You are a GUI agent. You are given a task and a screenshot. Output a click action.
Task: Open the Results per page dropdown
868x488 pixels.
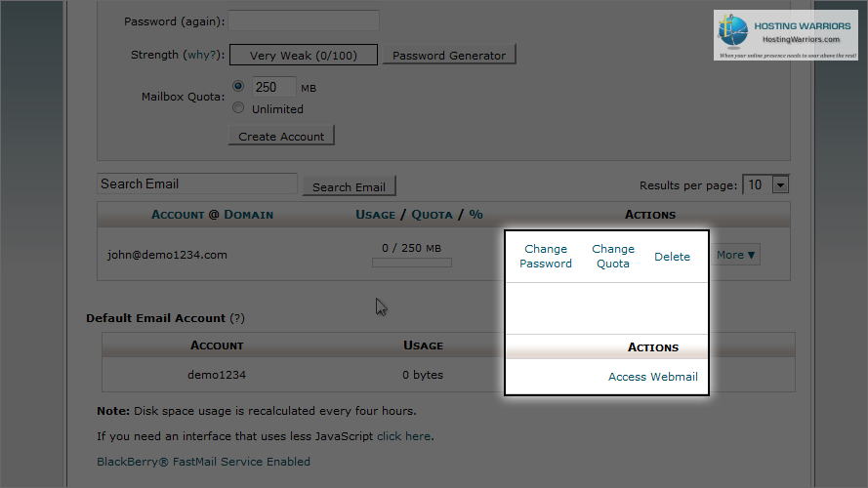point(765,184)
